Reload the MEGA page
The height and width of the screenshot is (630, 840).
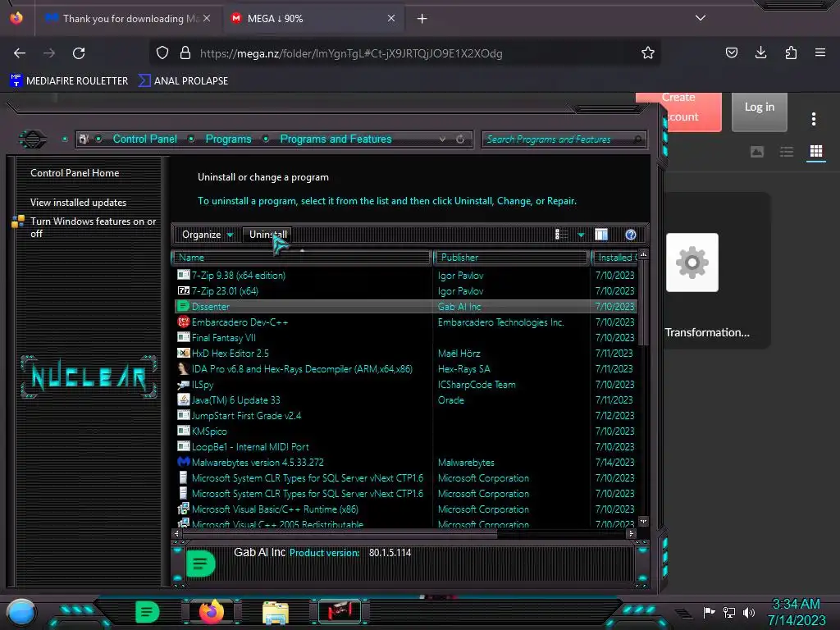[79, 53]
